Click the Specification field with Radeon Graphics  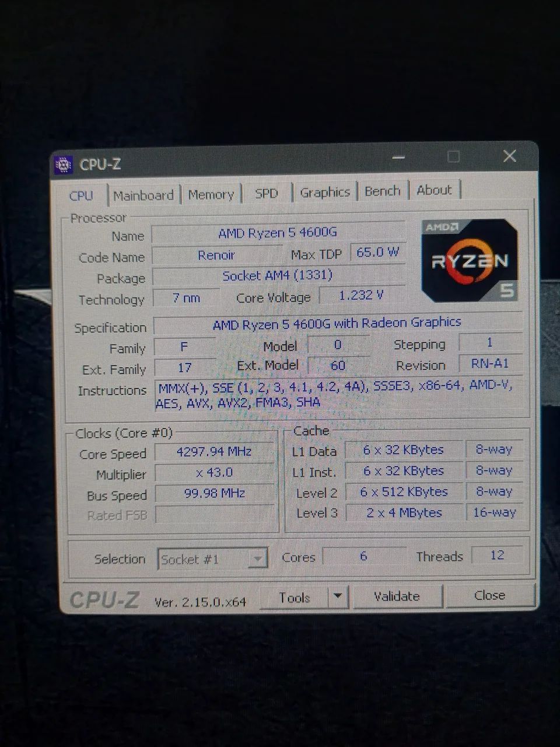click(x=337, y=323)
